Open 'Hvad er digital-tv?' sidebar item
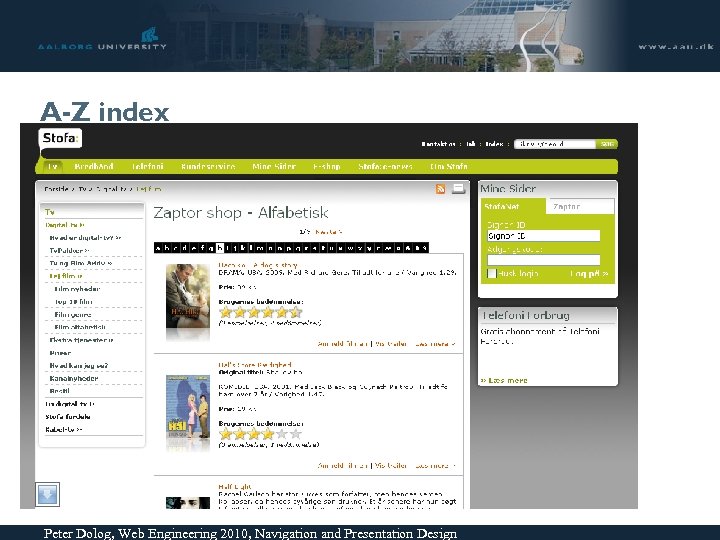 coord(85,238)
